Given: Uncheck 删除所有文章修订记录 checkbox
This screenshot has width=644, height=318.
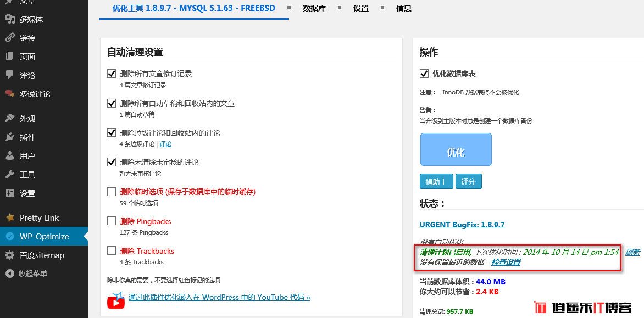Looking at the screenshot, I should 112,74.
